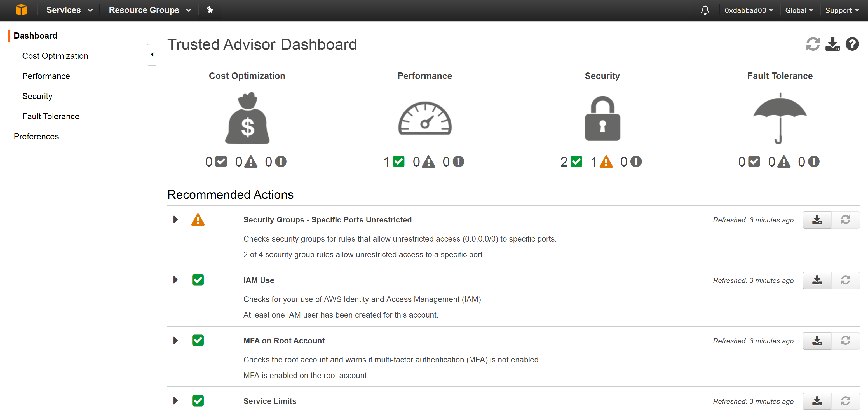The image size is (868, 415).
Task: Click the Fault Tolerance umbrella icon
Action: point(780,118)
